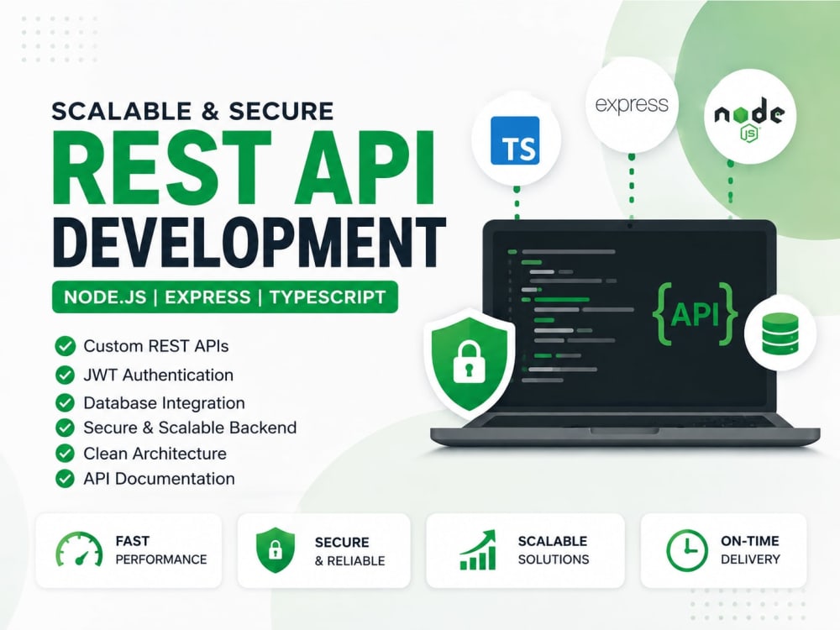Click the Clean Architecture text
The image size is (840, 630).
pos(155,454)
